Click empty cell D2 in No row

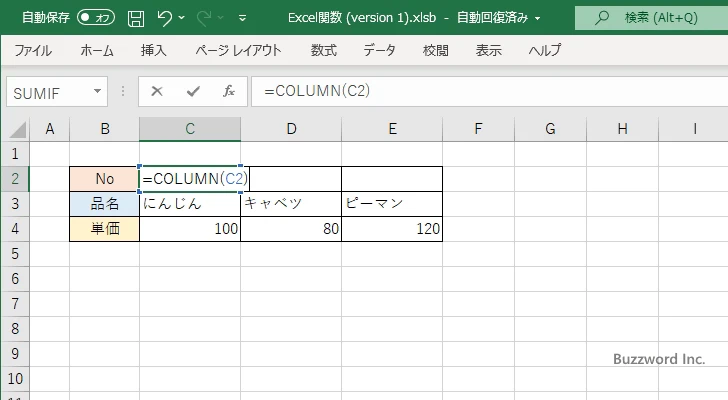[296, 179]
